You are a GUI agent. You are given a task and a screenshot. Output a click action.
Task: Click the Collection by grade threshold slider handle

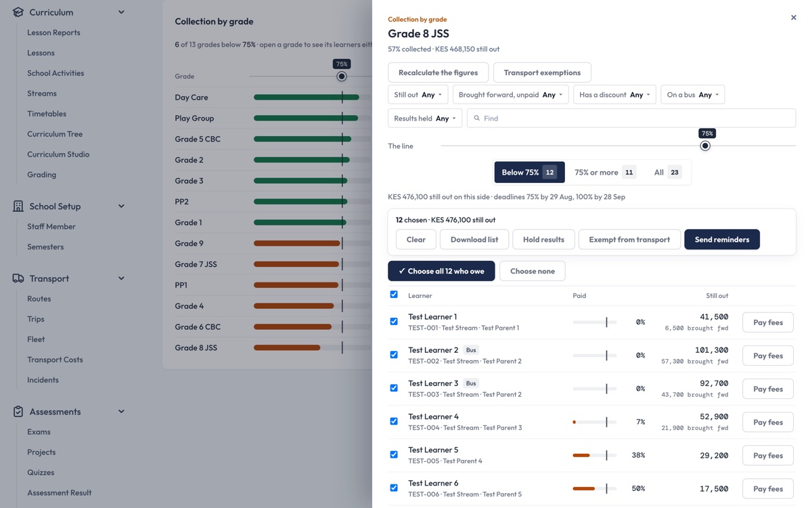342,77
